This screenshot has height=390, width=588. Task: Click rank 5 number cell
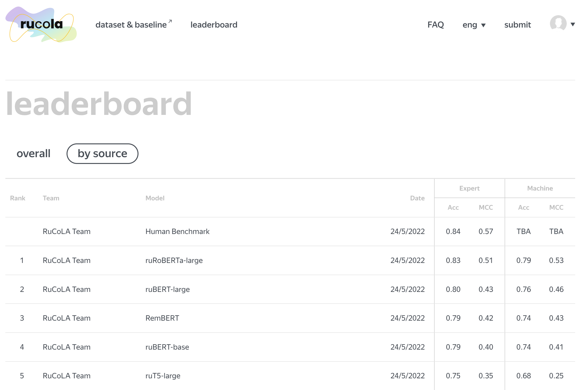(x=22, y=376)
